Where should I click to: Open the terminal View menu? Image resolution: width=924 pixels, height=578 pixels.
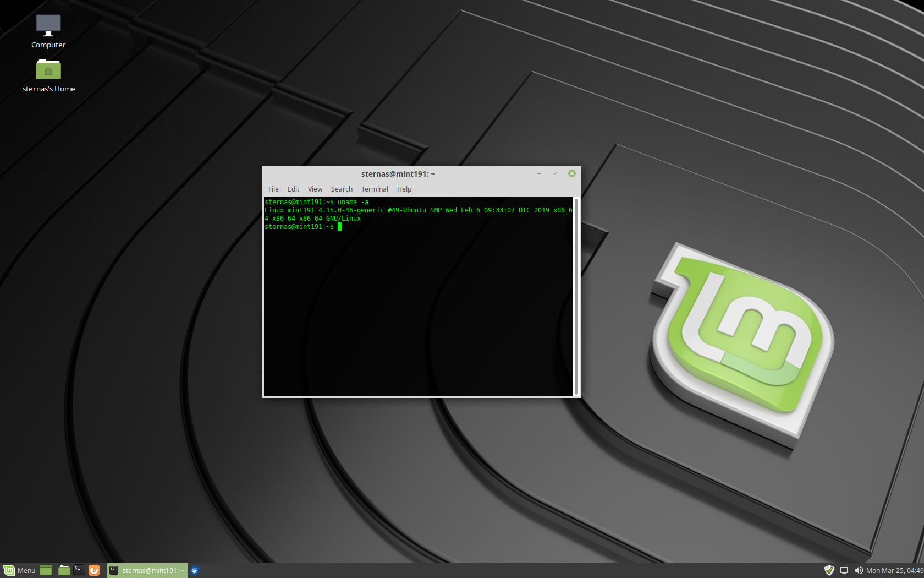click(x=315, y=189)
